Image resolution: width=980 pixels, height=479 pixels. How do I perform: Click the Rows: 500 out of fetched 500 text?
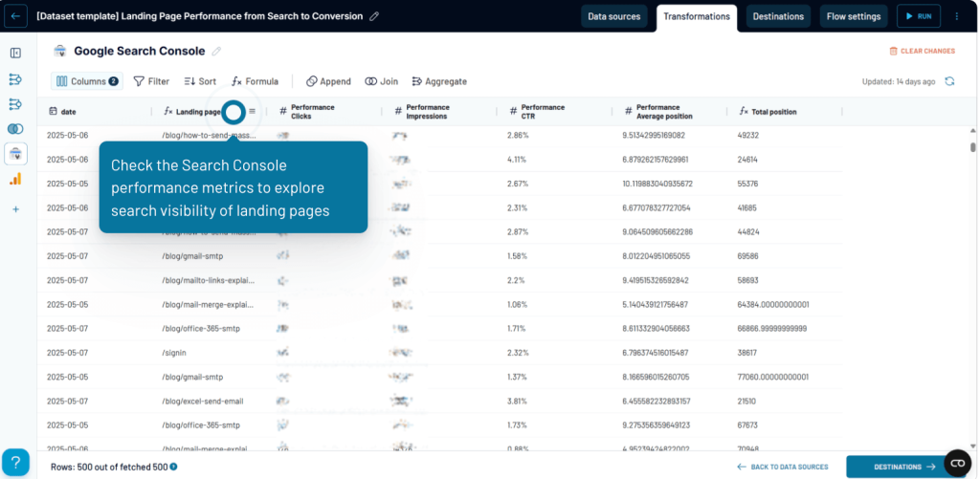(x=109, y=467)
